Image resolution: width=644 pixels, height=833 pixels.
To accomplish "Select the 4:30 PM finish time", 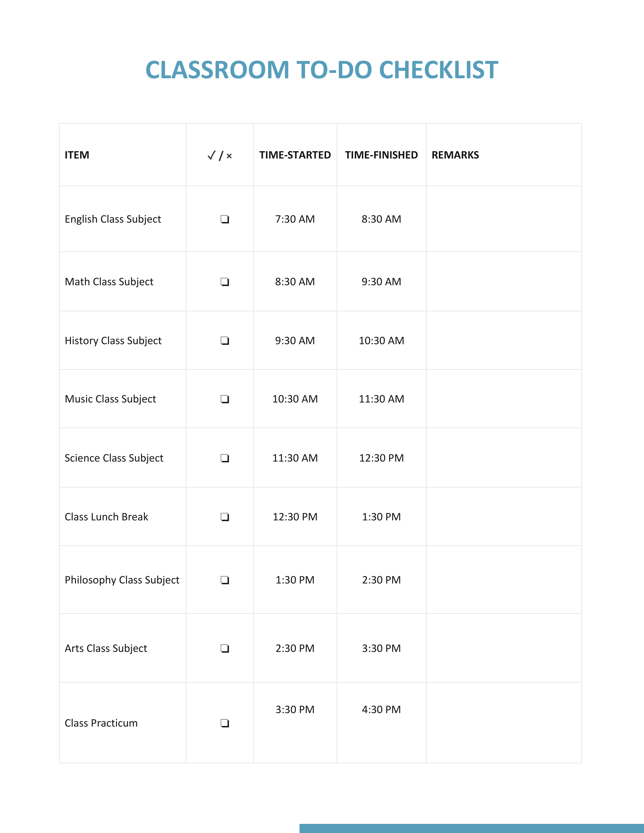I will pyautogui.click(x=382, y=709).
